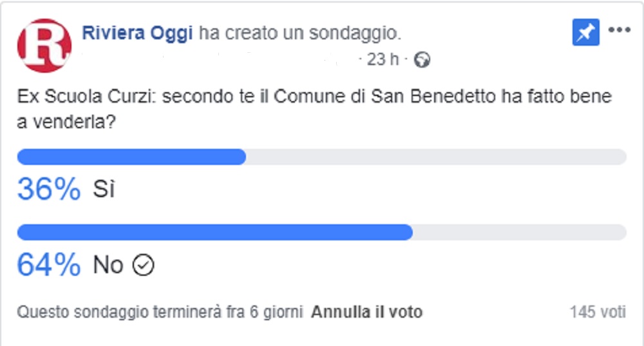This screenshot has height=346, width=644.
Task: Select the No poll option label
Action: tap(108, 265)
